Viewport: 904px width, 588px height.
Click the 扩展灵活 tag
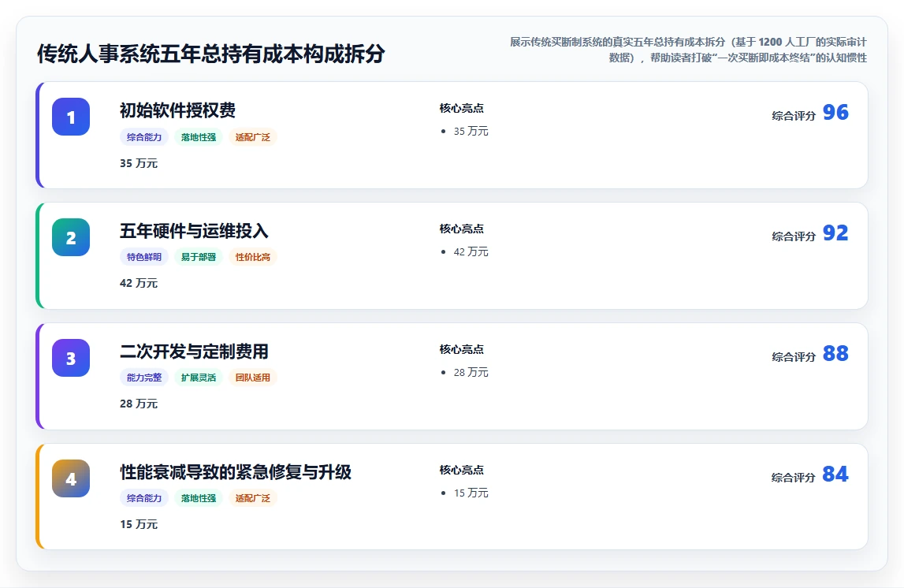(x=199, y=378)
